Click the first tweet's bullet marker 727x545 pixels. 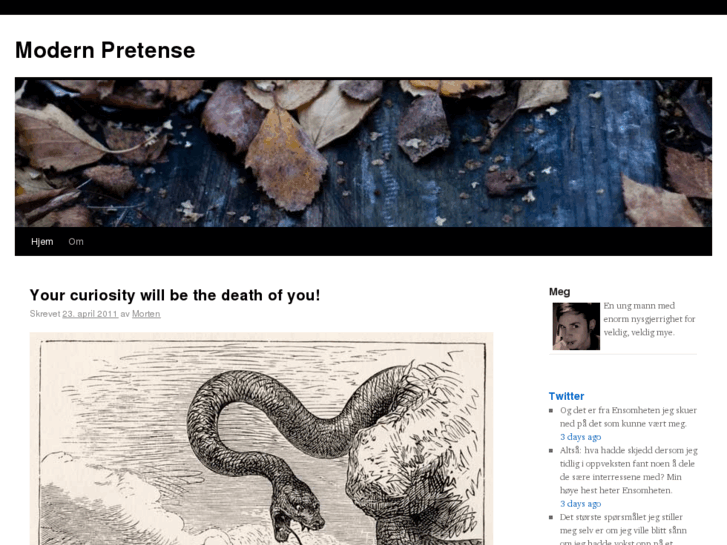(x=551, y=410)
